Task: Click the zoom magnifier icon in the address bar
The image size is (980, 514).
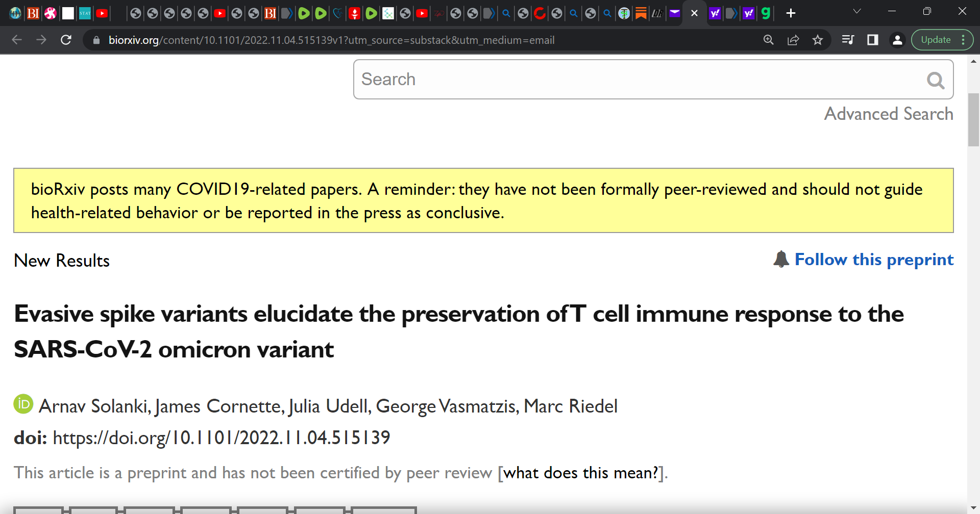Action: (x=769, y=40)
